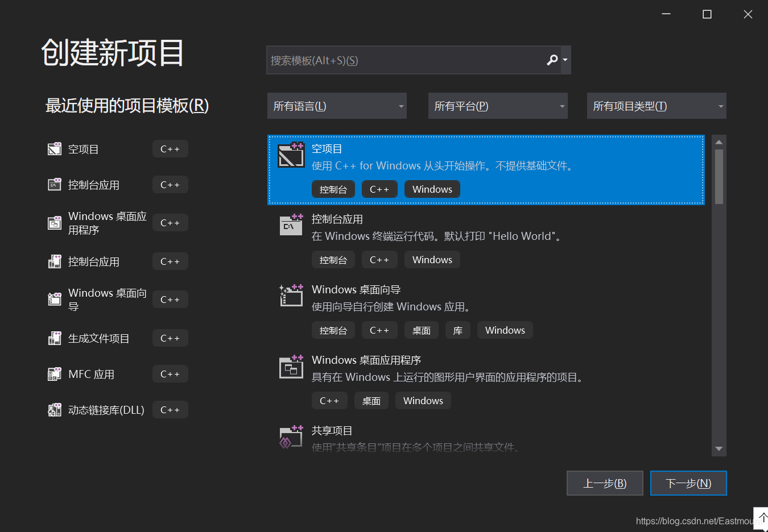Open the 所有语言 dropdown

click(x=337, y=106)
